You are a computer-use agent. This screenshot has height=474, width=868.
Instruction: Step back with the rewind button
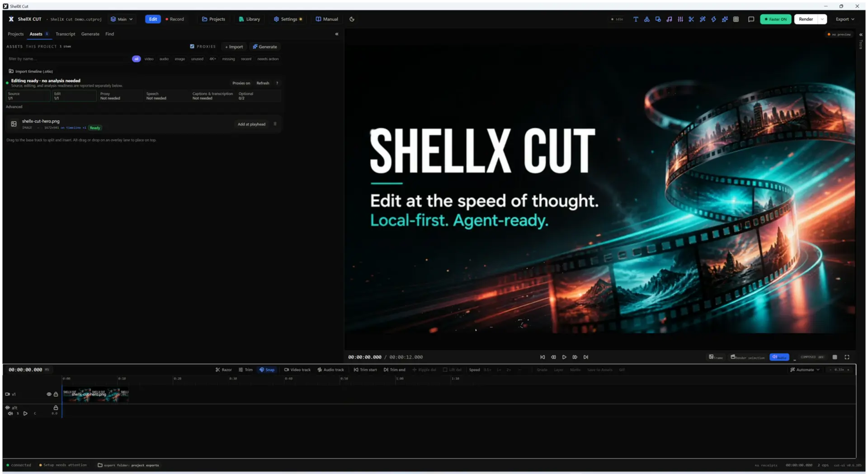click(x=553, y=357)
